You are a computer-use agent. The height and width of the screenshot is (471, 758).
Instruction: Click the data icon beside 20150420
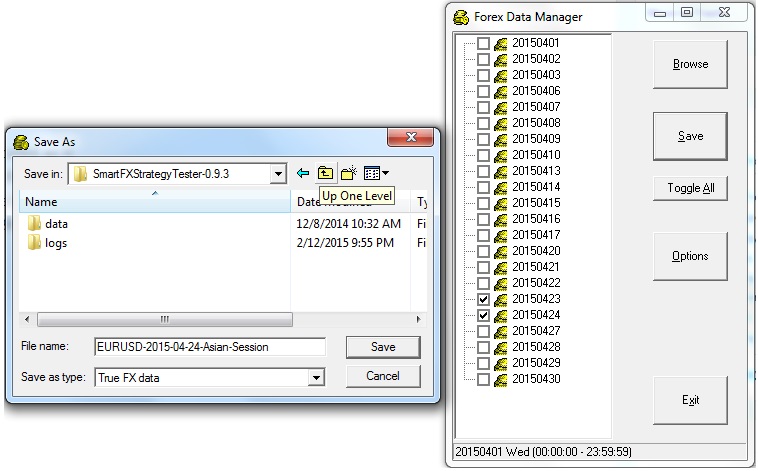click(x=501, y=251)
